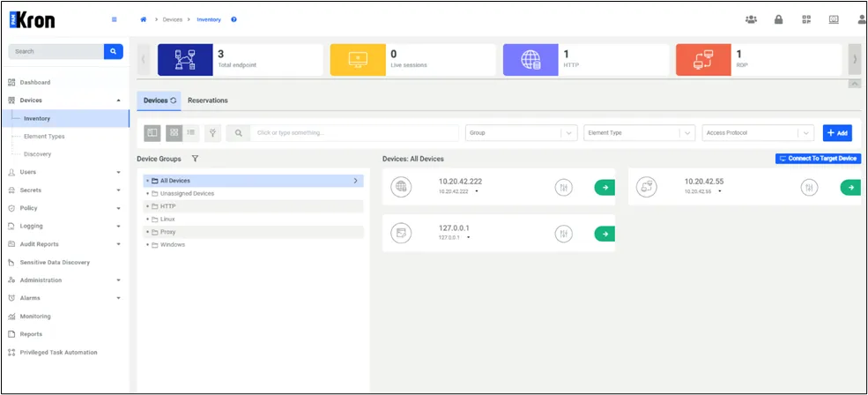Screen dimensions: 868x395
Task: Click the Live sessions monitor icon
Action: pos(358,60)
